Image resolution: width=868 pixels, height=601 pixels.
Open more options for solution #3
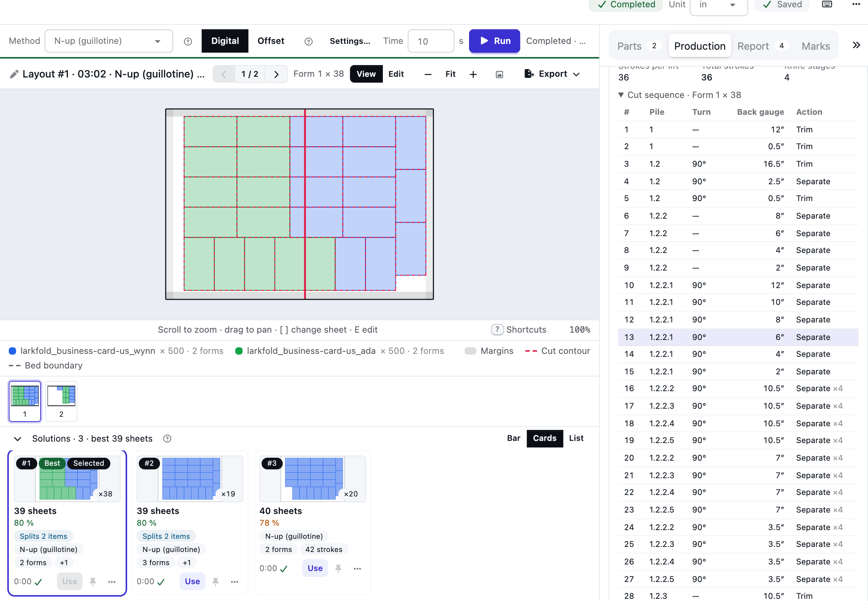[x=357, y=568]
